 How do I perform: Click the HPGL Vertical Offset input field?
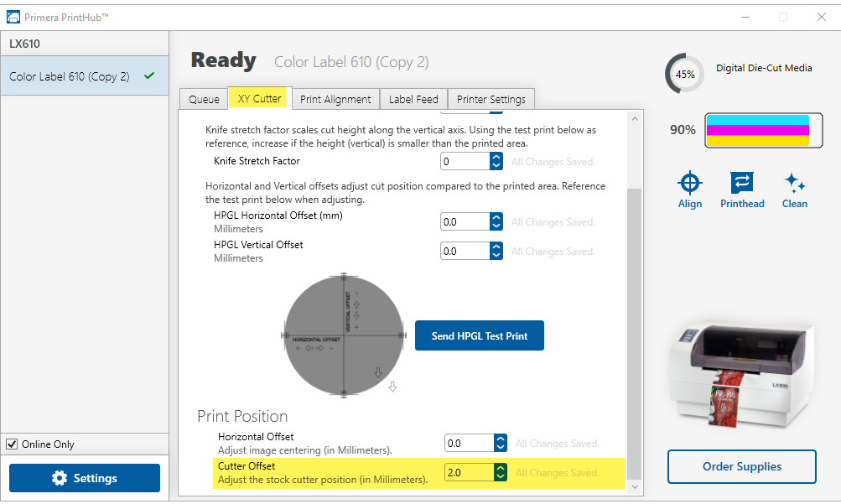click(465, 252)
